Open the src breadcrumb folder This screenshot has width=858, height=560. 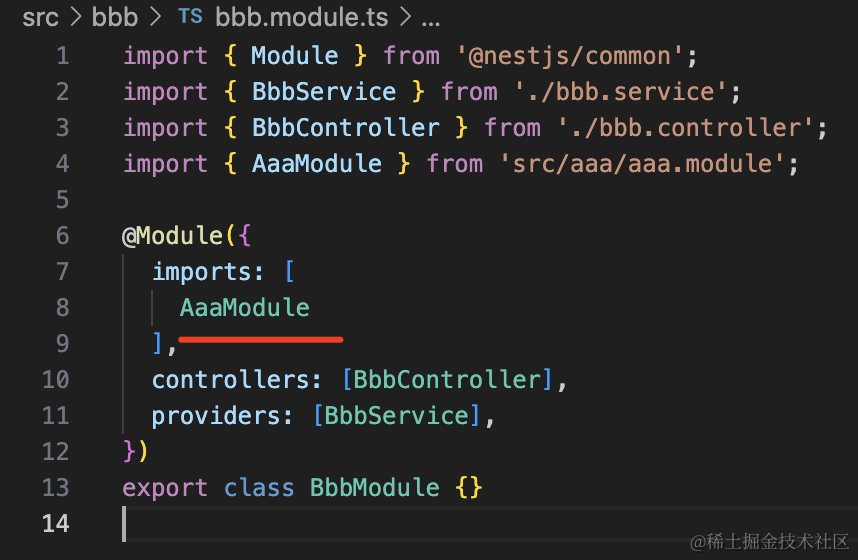point(40,18)
